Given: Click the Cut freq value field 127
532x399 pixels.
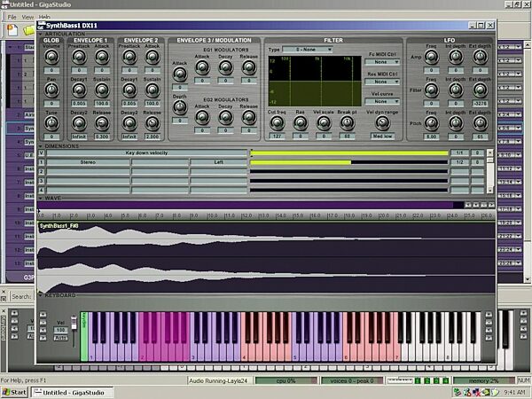Looking at the screenshot, I should point(277,136).
